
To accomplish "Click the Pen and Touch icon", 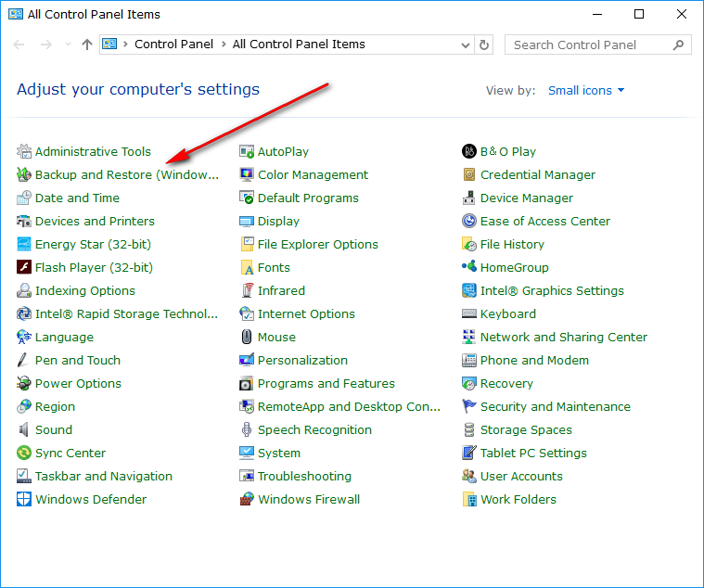I will click(x=24, y=361).
